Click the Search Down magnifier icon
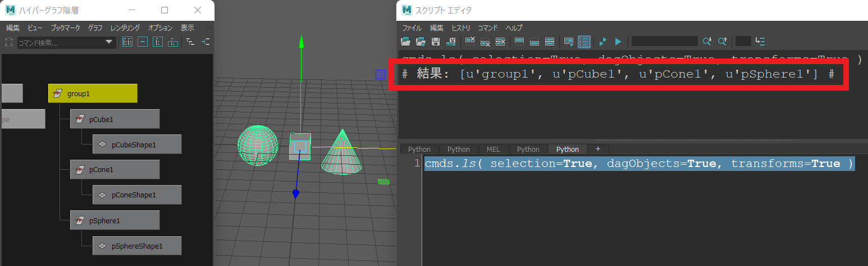 [707, 41]
